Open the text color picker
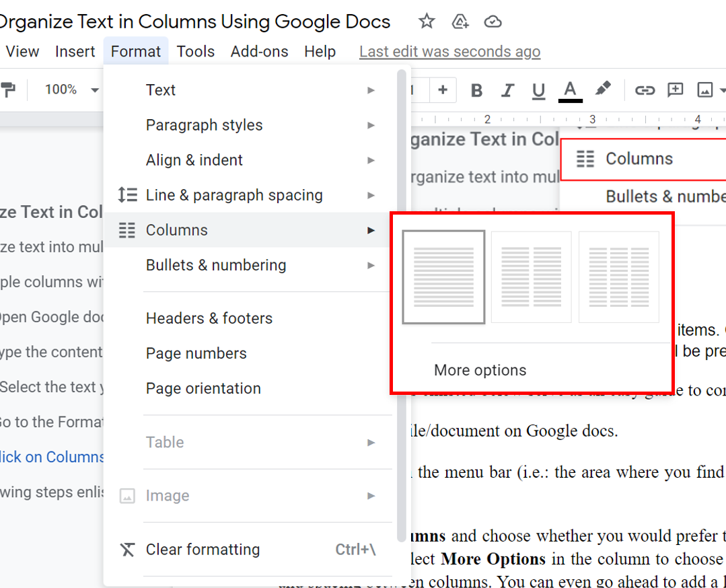Screen dimensions: 726x588 pos(570,91)
